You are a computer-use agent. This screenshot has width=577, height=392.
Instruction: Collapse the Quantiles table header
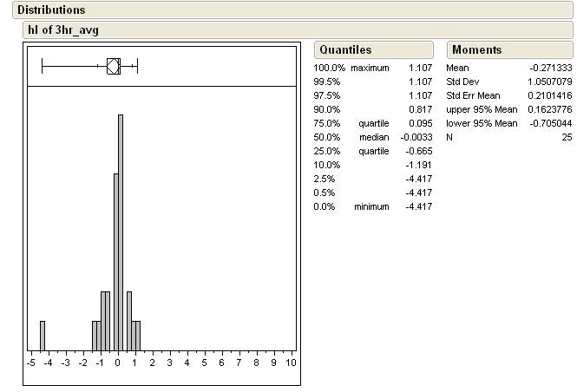point(344,50)
